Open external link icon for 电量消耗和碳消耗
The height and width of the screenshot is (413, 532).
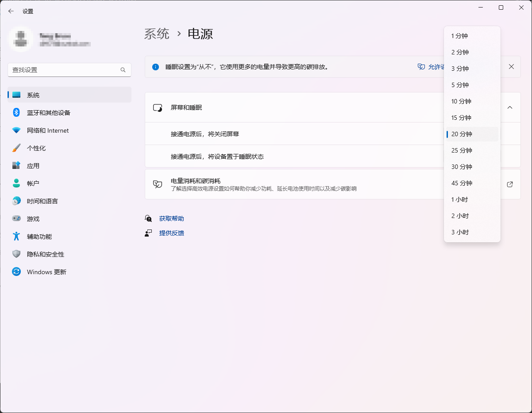coord(510,184)
